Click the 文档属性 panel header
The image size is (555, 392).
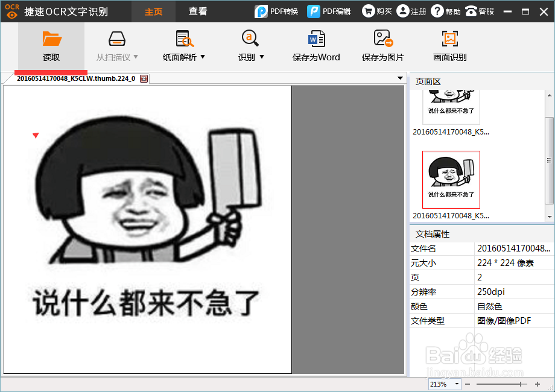click(x=482, y=234)
